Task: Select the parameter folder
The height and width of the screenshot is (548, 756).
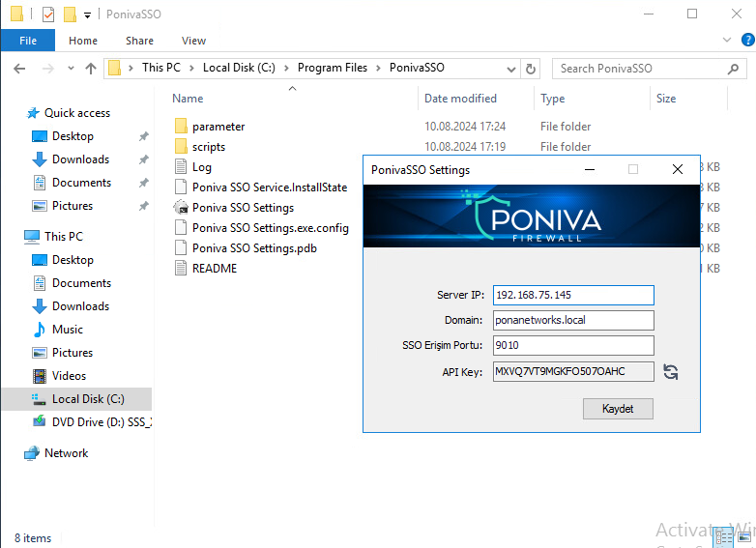Action: (218, 127)
